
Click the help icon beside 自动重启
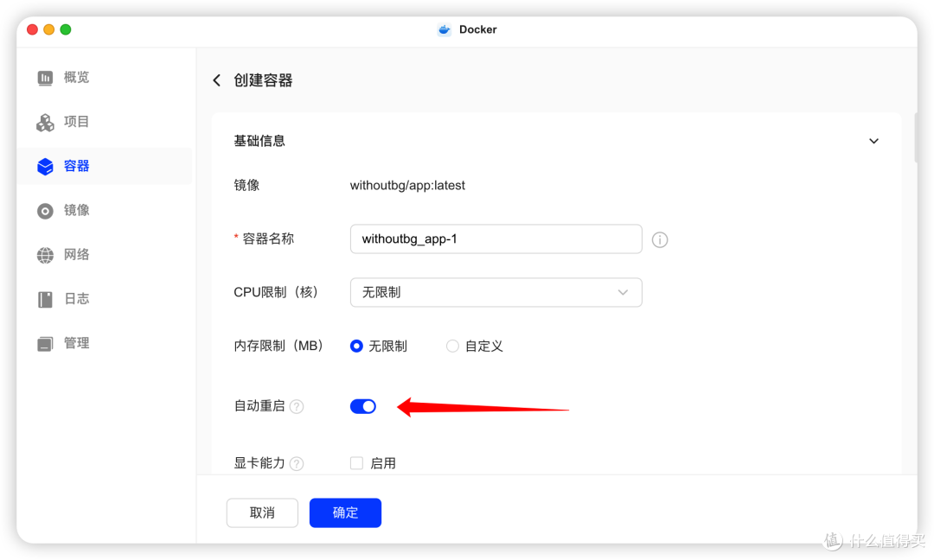coord(297,406)
